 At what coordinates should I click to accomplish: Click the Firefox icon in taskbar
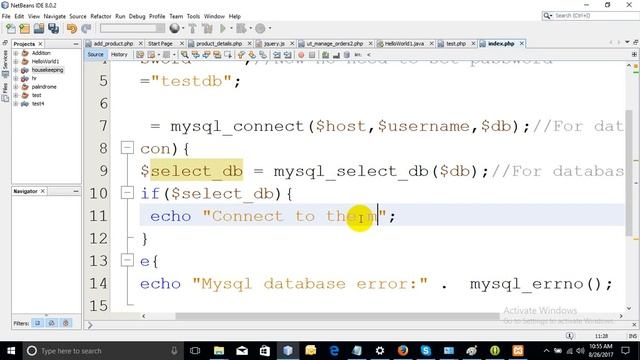pos(403,351)
